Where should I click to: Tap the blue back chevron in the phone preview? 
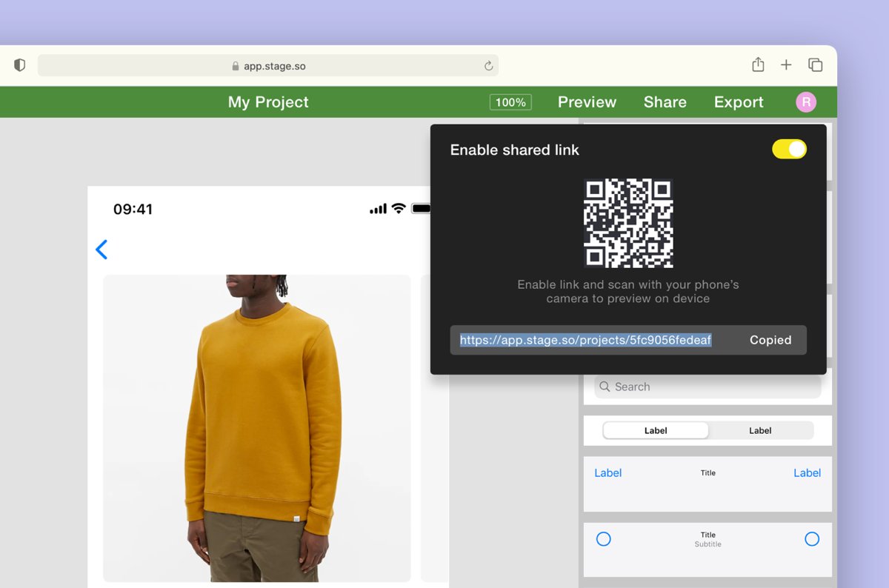click(x=101, y=250)
